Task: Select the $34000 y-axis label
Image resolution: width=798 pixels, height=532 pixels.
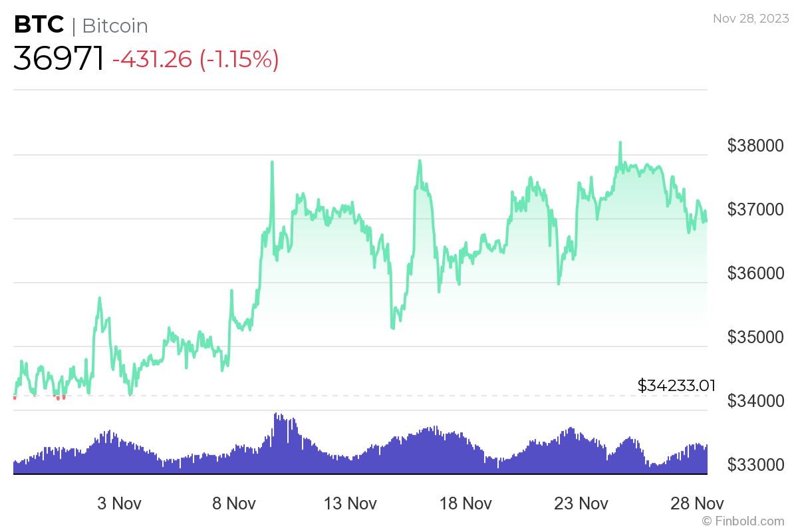Action: click(756, 401)
